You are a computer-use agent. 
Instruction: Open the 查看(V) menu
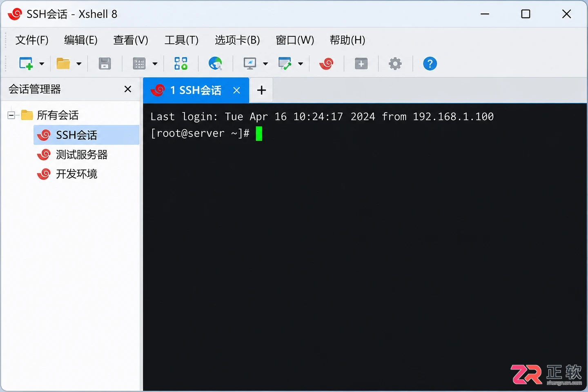pyautogui.click(x=131, y=40)
